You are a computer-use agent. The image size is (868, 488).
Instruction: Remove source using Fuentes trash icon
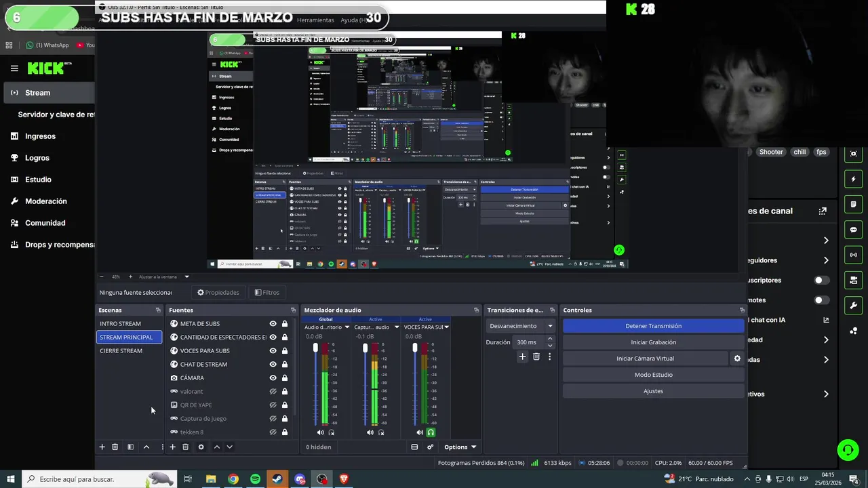pyautogui.click(x=185, y=447)
